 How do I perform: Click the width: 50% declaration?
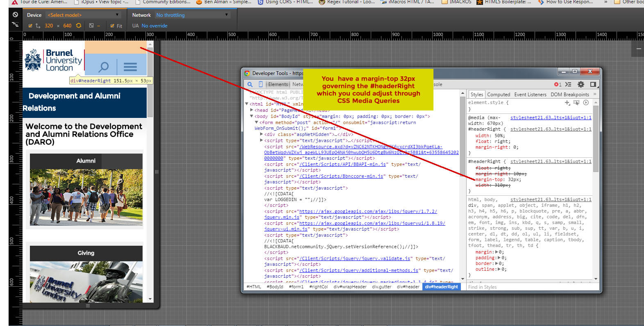pyautogui.click(x=490, y=136)
